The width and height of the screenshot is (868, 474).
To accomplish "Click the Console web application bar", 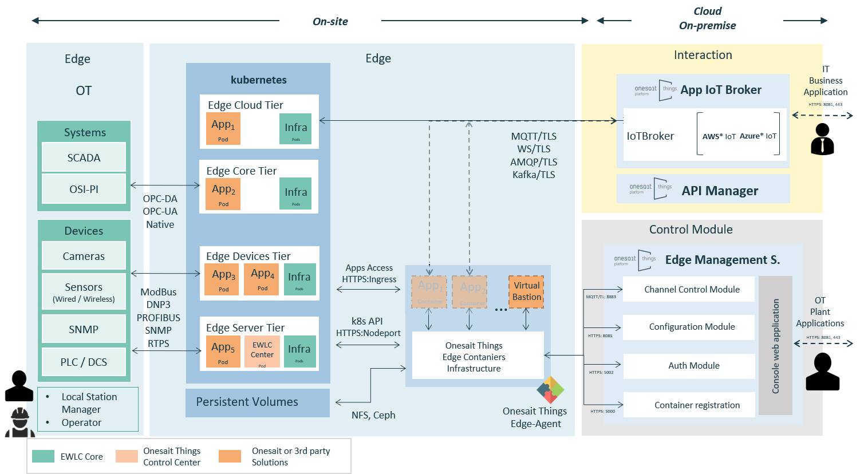I will click(x=775, y=346).
